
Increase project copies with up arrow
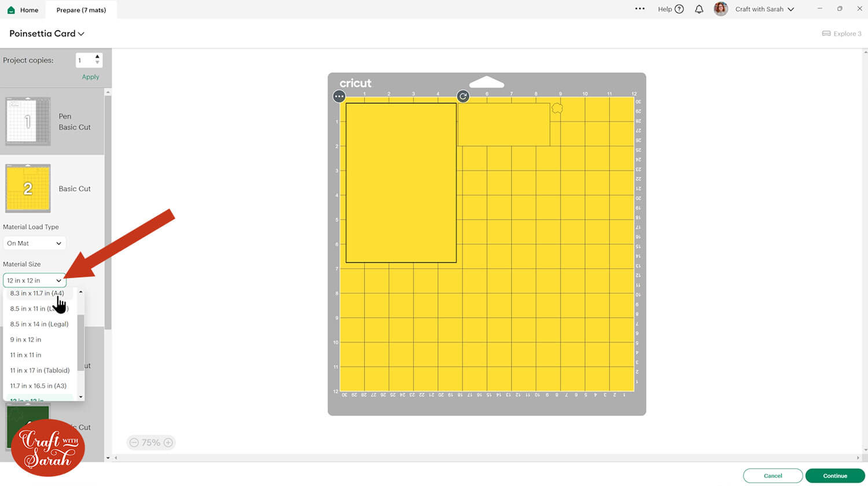(97, 57)
